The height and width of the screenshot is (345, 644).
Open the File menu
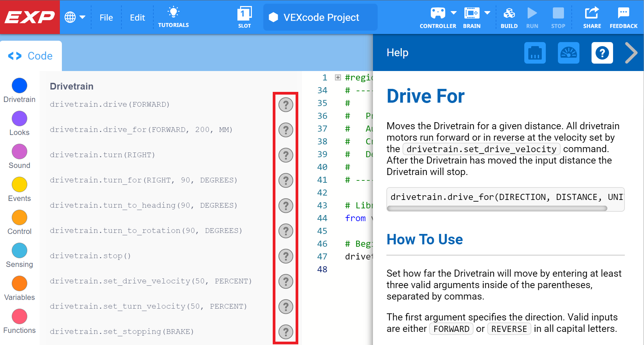[x=106, y=18]
